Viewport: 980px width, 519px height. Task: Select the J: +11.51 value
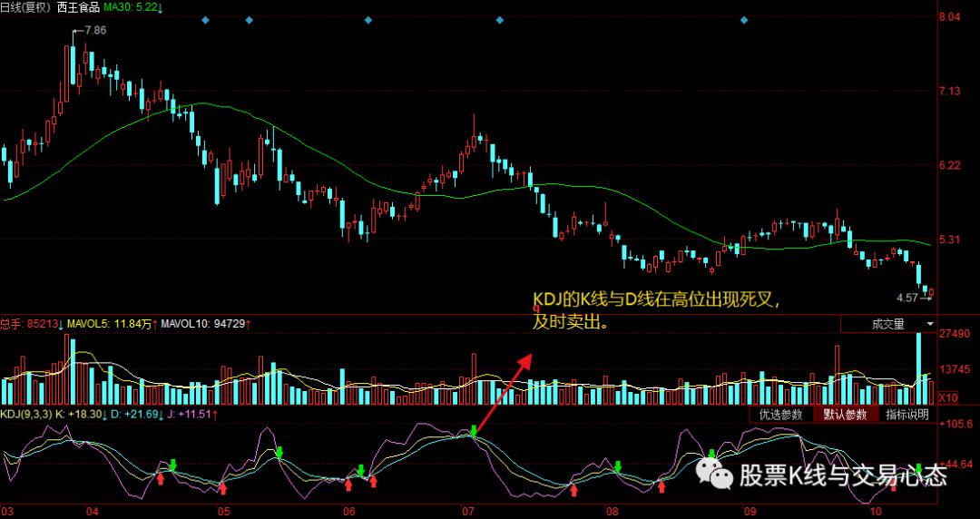190,415
